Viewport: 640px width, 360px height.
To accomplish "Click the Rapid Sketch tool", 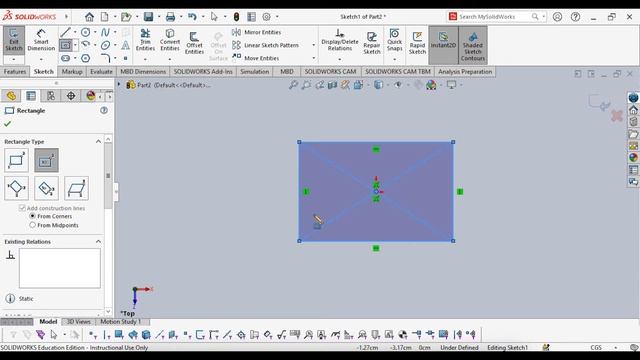I will pyautogui.click(x=417, y=42).
